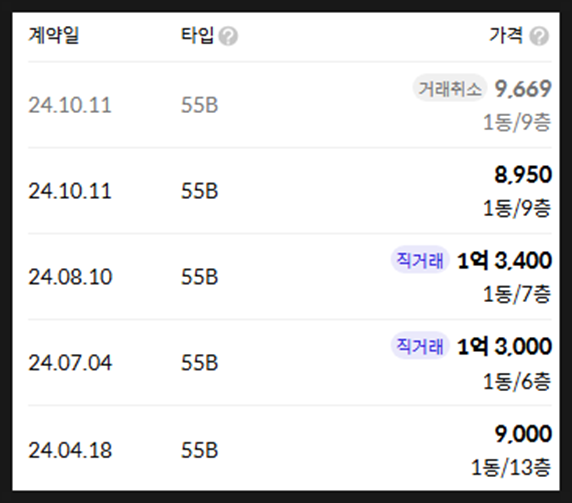Open the 1억 3,400 transaction price

[x=504, y=260]
